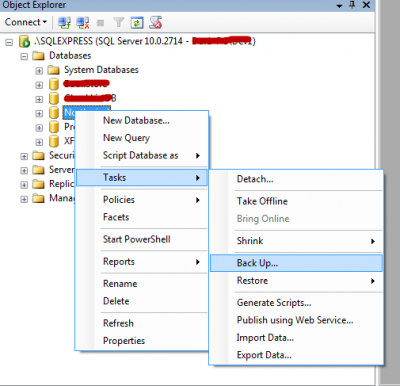Select Export Data... in Tasks submenu

click(x=296, y=355)
